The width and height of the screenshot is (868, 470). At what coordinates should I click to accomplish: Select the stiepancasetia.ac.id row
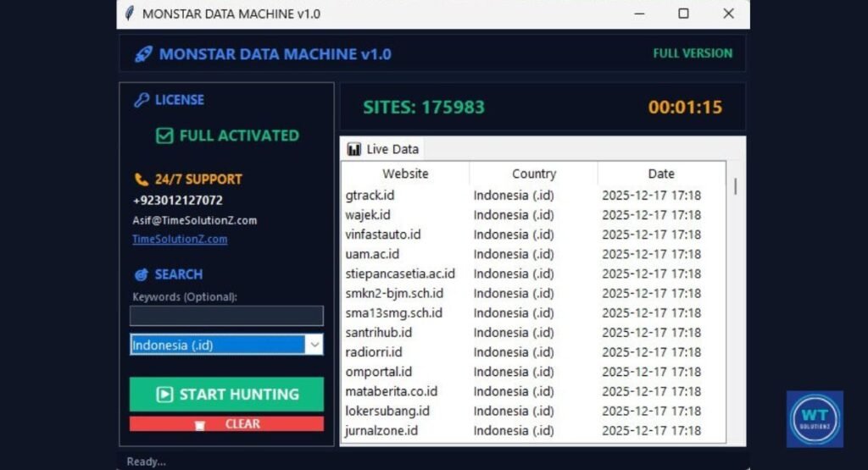click(533, 274)
